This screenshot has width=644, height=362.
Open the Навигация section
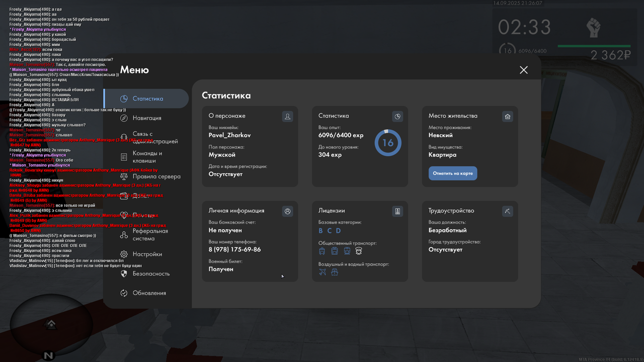146,118
